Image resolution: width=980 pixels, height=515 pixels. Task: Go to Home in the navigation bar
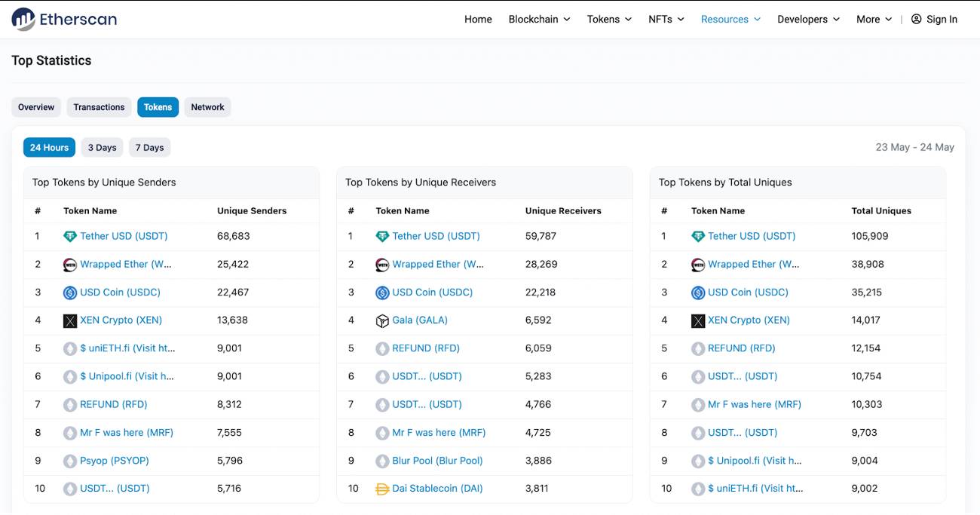tap(478, 19)
